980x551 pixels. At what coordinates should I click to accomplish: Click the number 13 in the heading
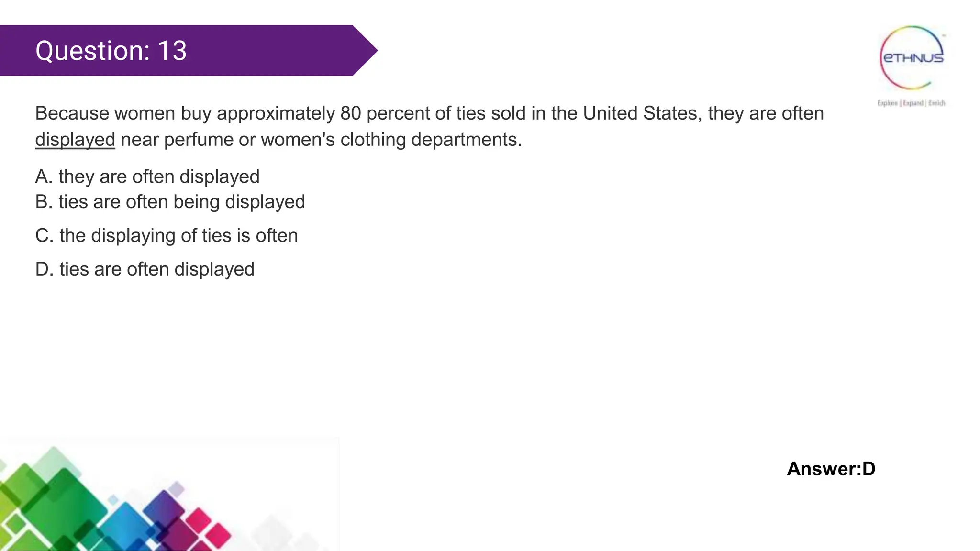[x=172, y=51]
